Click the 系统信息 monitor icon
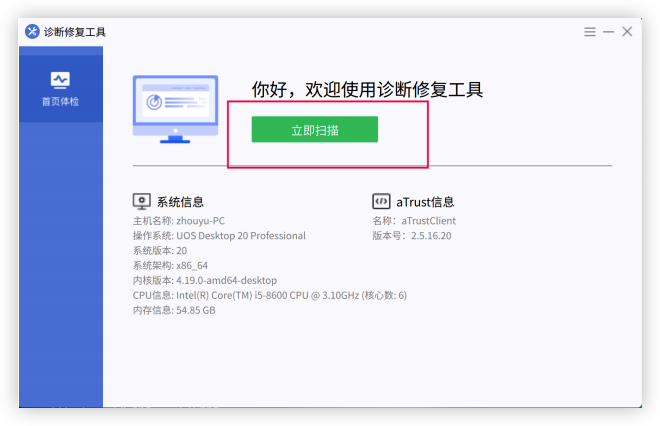Screen dimensions: 660x426 (x=142, y=201)
